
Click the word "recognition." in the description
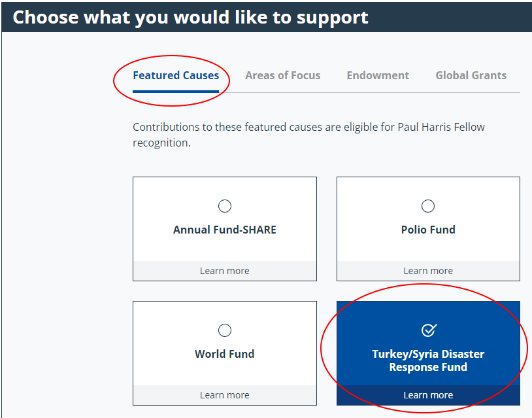161,143
